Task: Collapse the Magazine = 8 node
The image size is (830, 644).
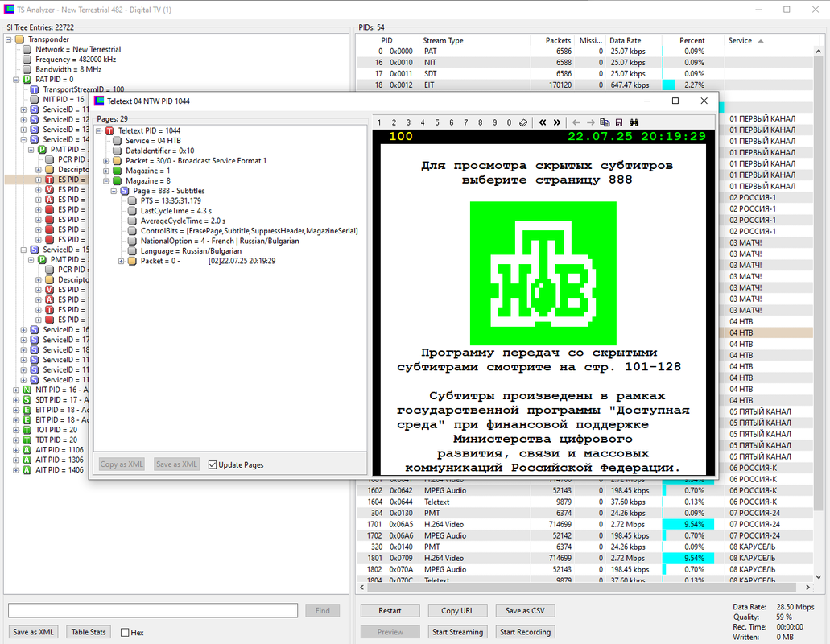Action: pyautogui.click(x=106, y=181)
